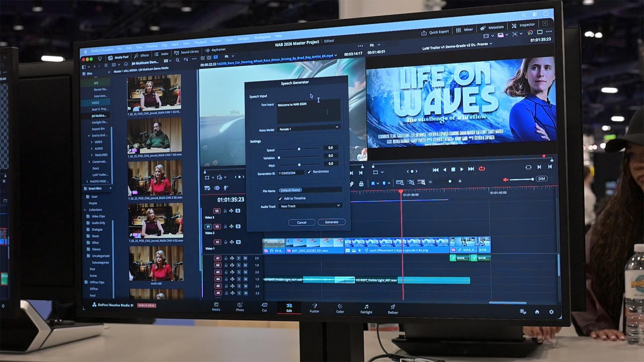Play the timeline forward
Image resolution: width=644 pixels, height=362 pixels.
coord(461,169)
